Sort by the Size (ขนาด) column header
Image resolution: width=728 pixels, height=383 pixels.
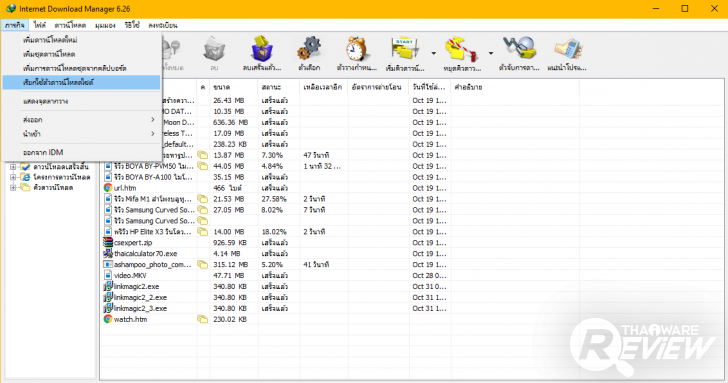click(234, 87)
